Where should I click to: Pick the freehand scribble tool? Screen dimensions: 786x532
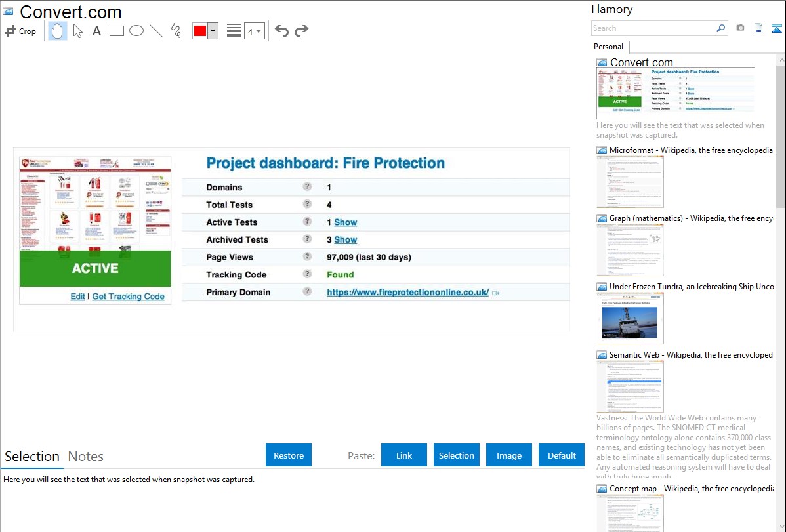tap(176, 31)
